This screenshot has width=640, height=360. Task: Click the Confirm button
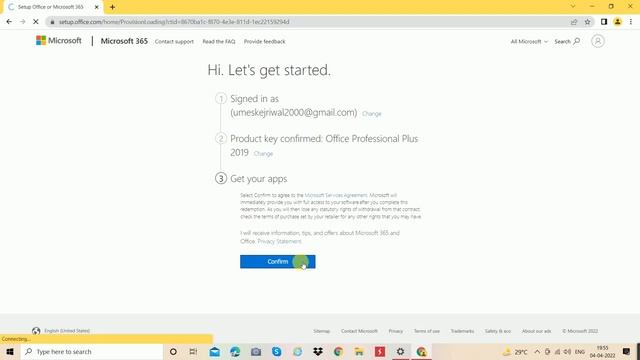point(278,262)
